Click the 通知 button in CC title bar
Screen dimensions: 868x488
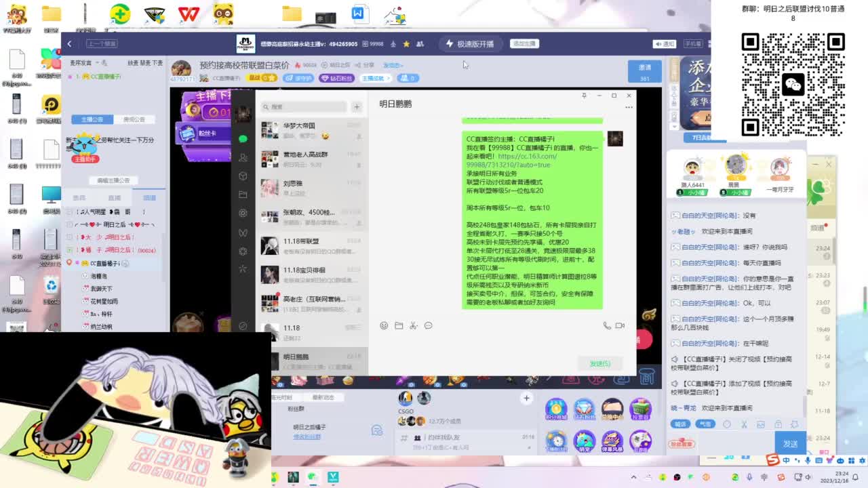pyautogui.click(x=665, y=44)
